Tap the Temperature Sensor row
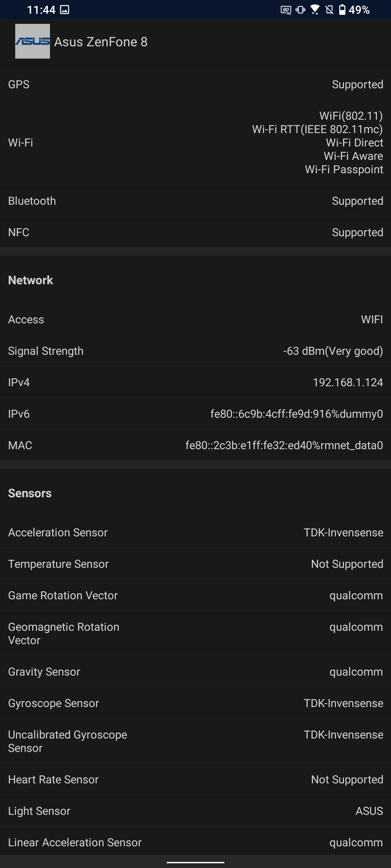 pyautogui.click(x=195, y=564)
